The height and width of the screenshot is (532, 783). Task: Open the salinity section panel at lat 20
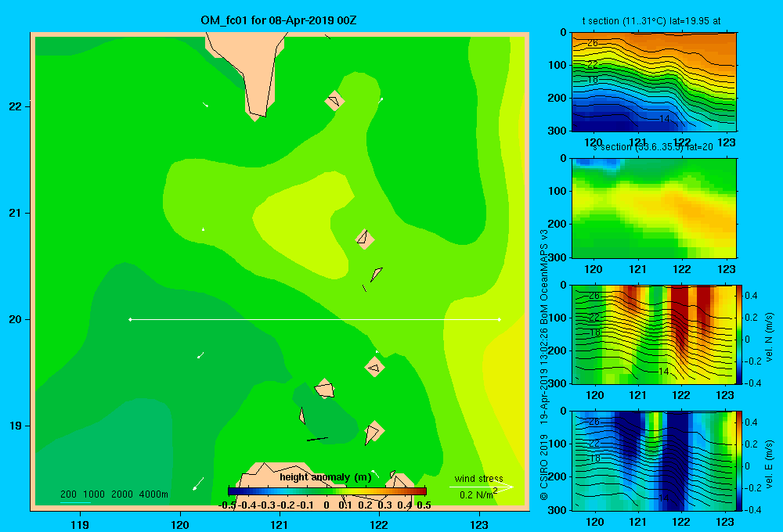coord(654,208)
